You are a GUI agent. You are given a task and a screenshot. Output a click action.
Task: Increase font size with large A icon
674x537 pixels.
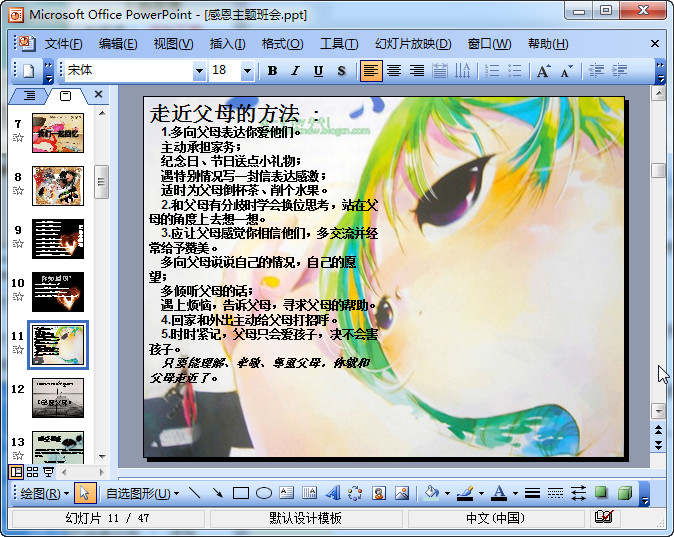click(x=543, y=71)
